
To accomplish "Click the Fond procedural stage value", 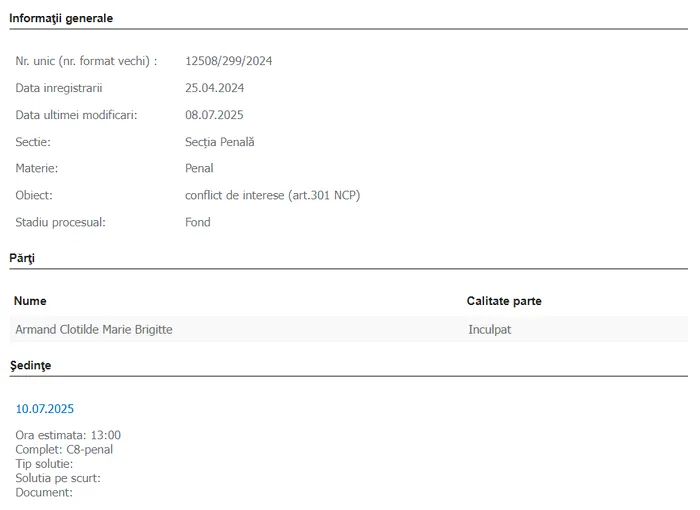I will coord(198,222).
